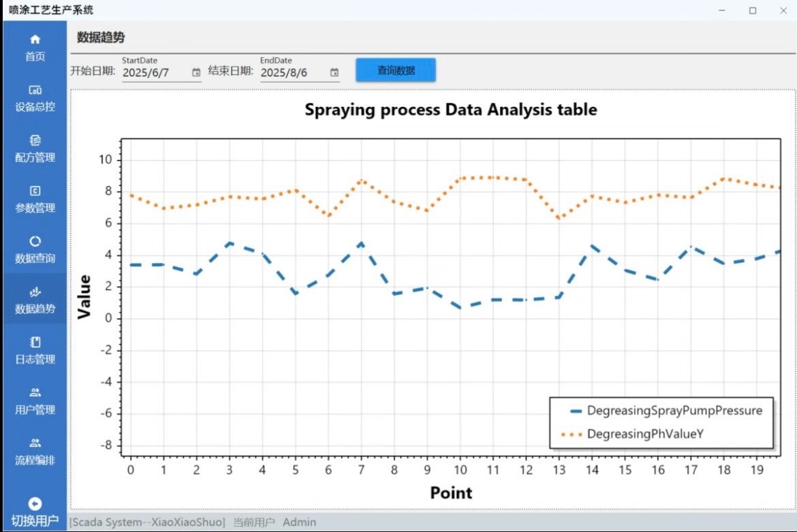Viewport: 797px width, 532px height.
Task: Select the 数据趋势 trend chart icon
Action: (35, 292)
